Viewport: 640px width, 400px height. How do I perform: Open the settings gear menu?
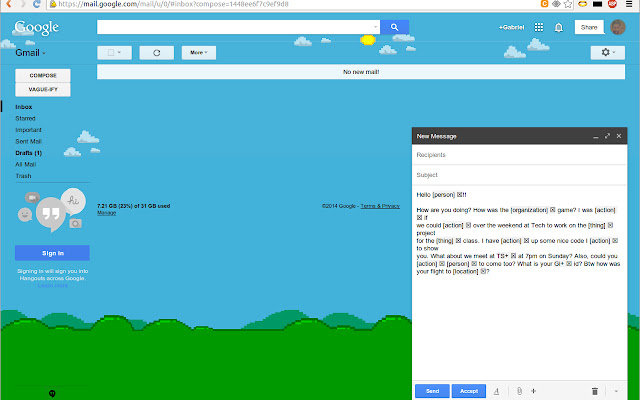(607, 52)
